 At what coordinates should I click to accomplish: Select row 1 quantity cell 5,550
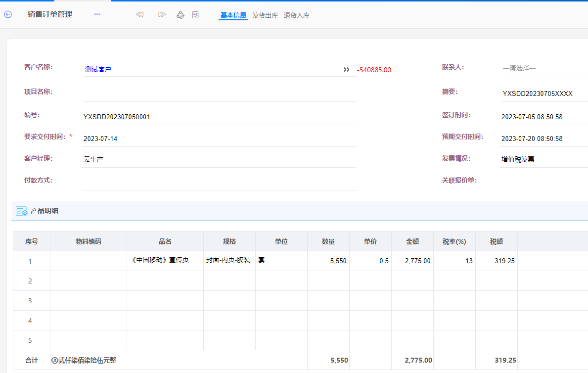tap(328, 261)
